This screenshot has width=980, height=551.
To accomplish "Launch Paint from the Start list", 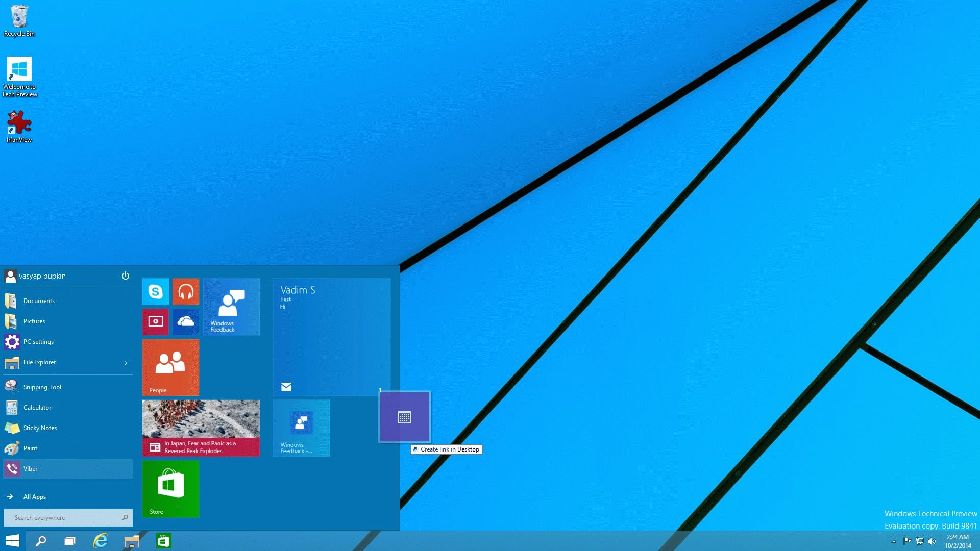I will (x=68, y=448).
